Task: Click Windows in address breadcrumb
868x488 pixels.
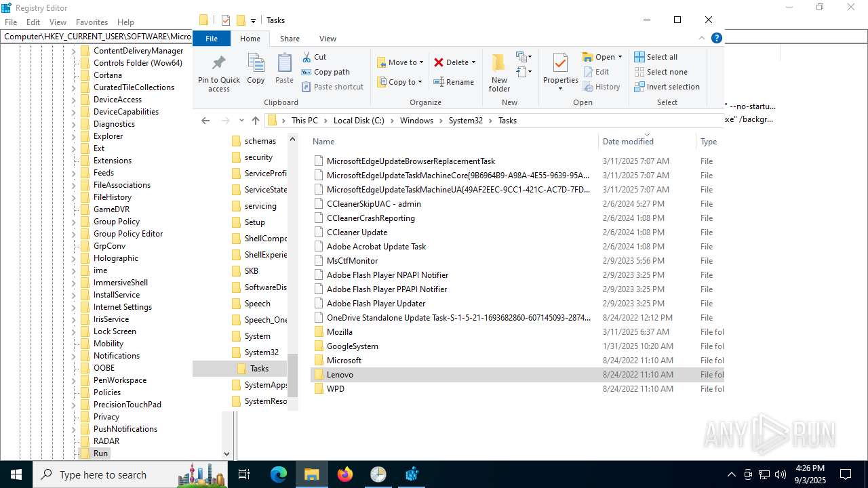Action: point(416,121)
